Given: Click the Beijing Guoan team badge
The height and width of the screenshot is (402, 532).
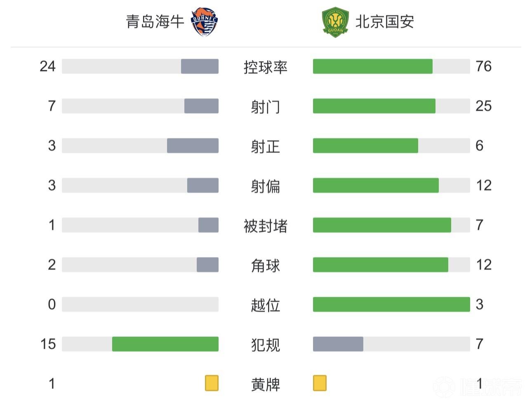Looking at the screenshot, I should (335, 22).
